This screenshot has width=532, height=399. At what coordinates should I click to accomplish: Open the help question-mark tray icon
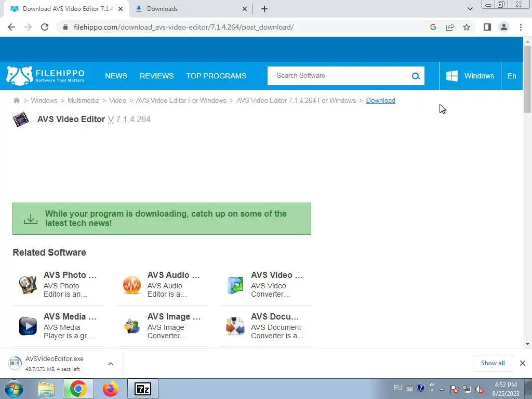[x=421, y=388]
